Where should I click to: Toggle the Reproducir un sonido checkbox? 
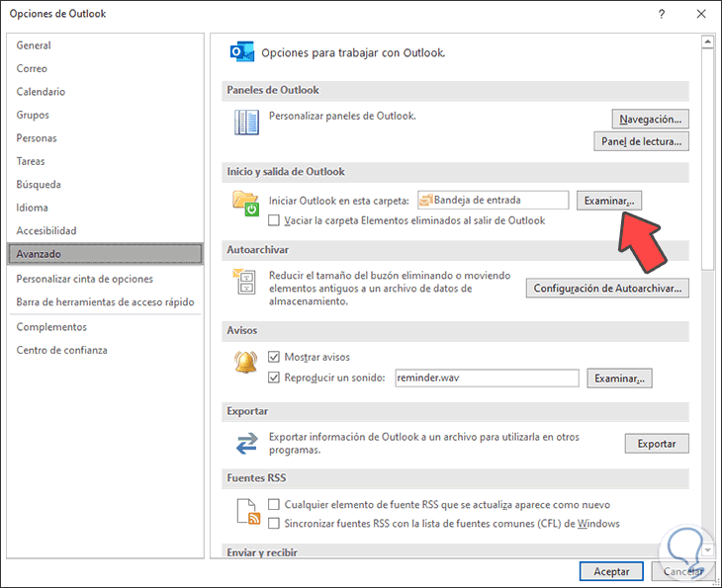[x=274, y=378]
